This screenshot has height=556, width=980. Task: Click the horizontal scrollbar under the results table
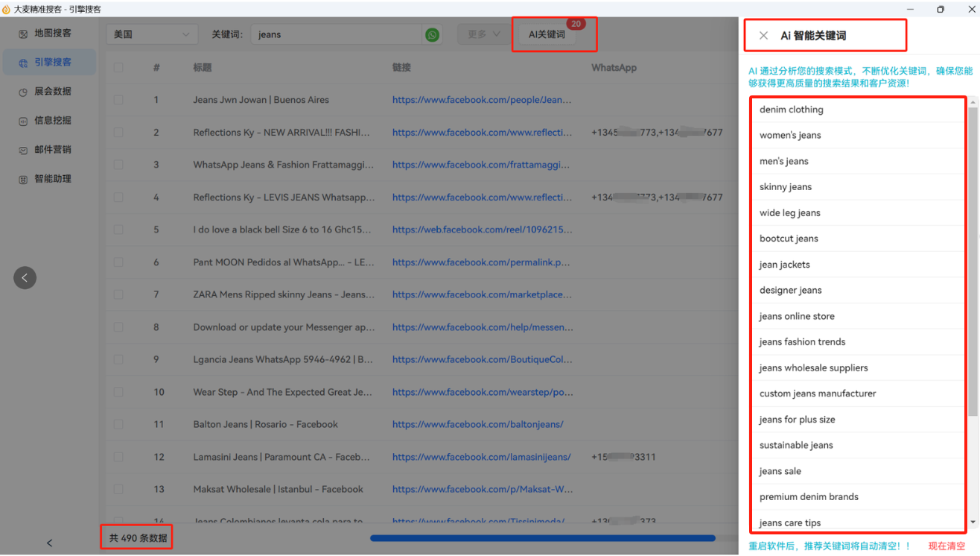tap(543, 537)
